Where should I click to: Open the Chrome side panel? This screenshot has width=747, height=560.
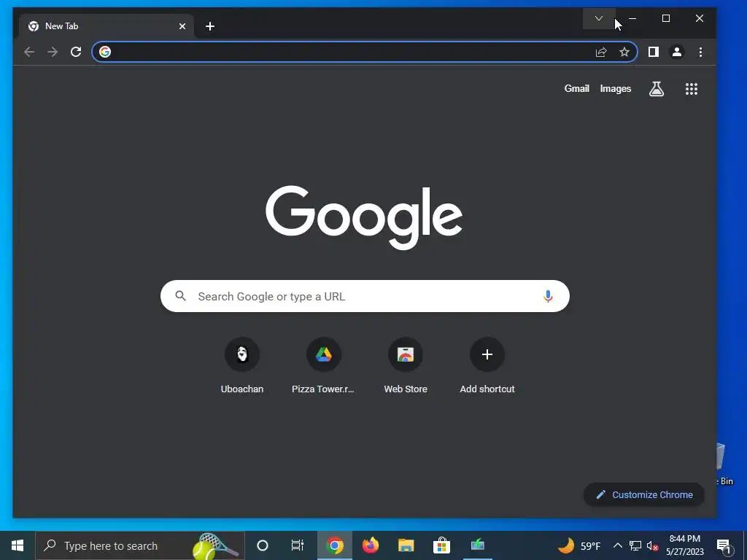[x=654, y=52]
